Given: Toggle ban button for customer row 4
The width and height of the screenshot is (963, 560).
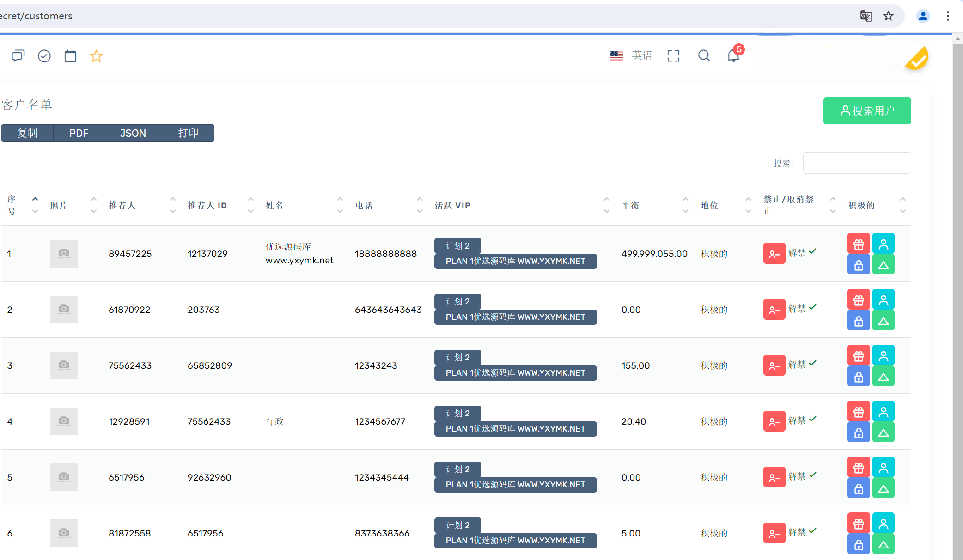Looking at the screenshot, I should pyautogui.click(x=774, y=421).
